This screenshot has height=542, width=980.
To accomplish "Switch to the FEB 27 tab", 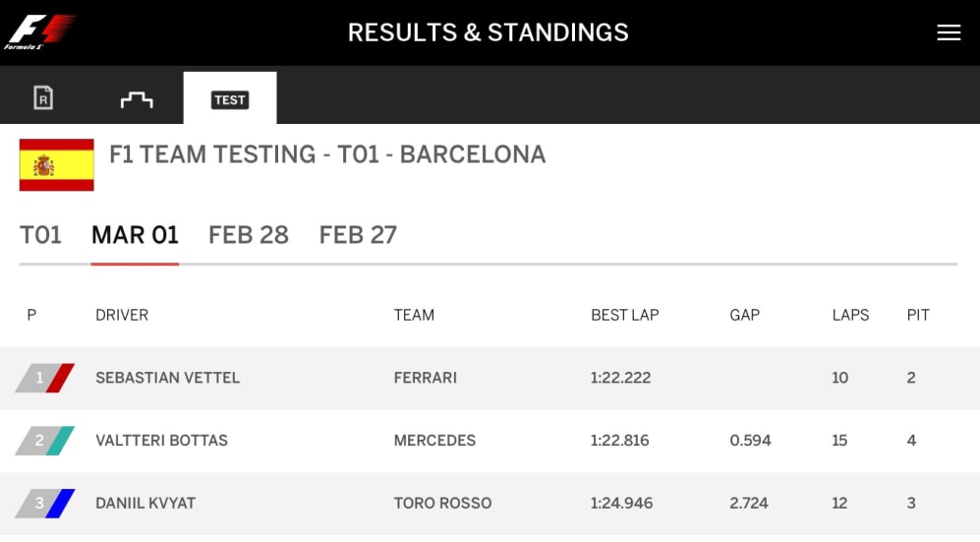I will pyautogui.click(x=358, y=235).
